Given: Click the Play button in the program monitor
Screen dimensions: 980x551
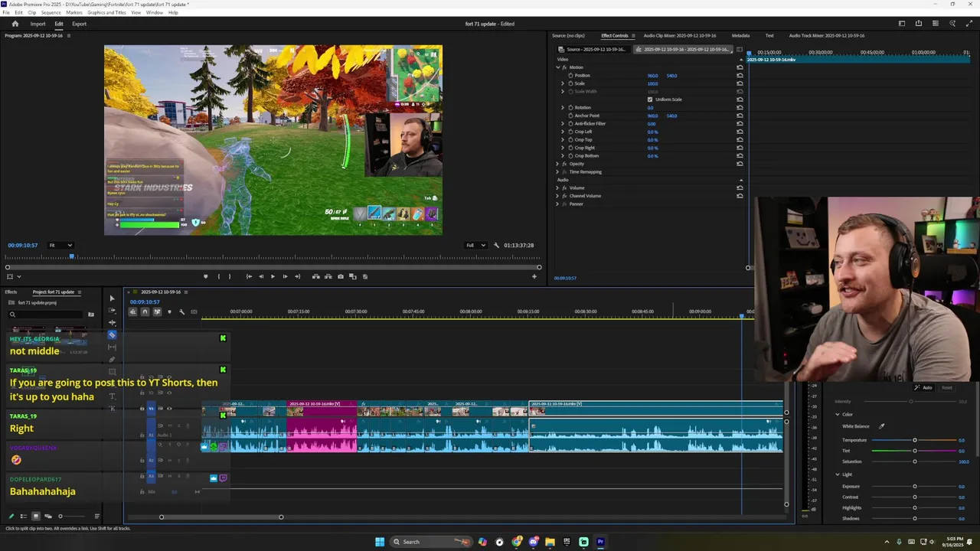Looking at the screenshot, I should [273, 276].
